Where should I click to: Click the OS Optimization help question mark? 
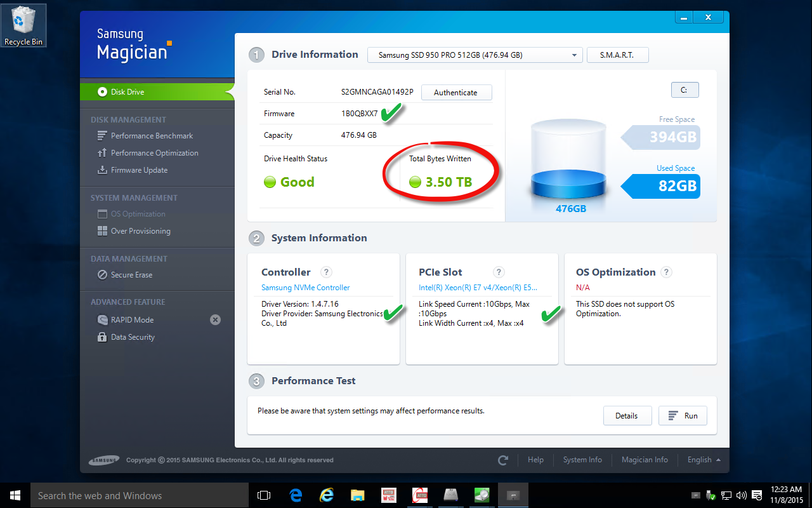(666, 272)
